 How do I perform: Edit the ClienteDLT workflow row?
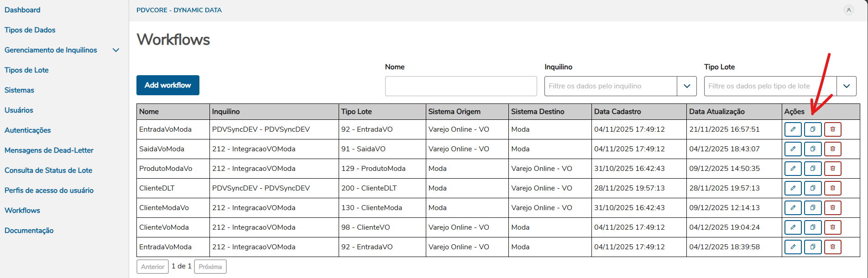pyautogui.click(x=793, y=188)
